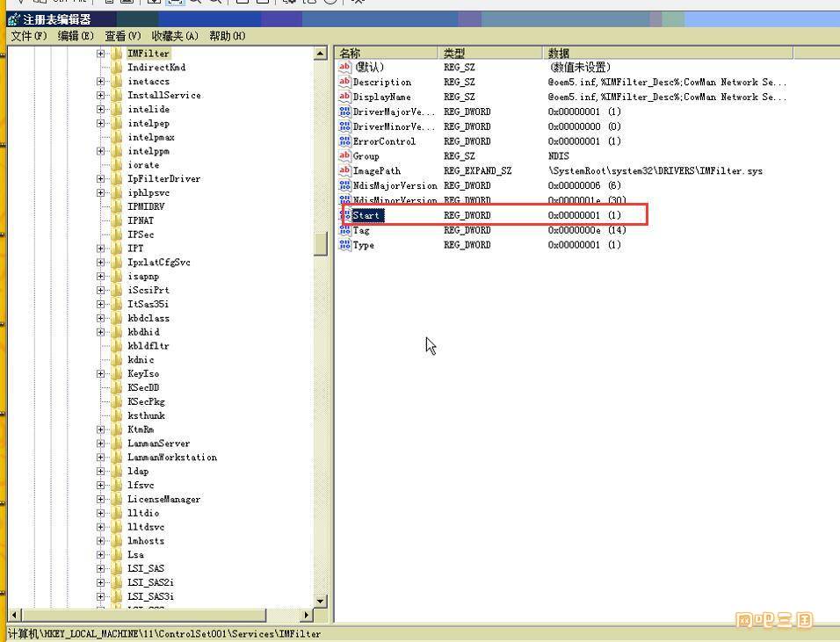The height and width of the screenshot is (642, 840).
Task: Expand the LSI_SAS key node
Action: (x=100, y=568)
